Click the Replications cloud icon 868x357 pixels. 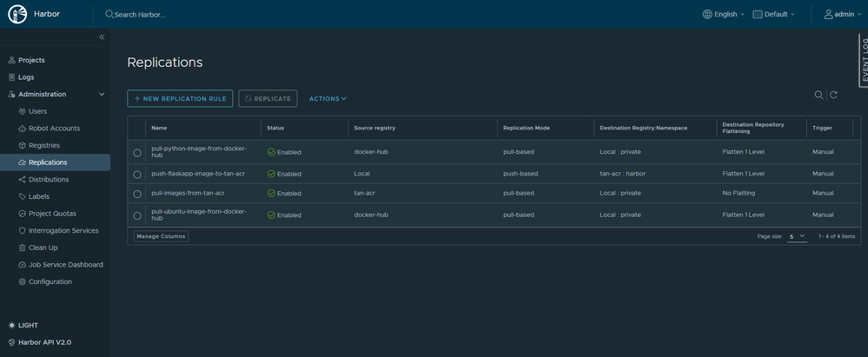click(x=22, y=162)
